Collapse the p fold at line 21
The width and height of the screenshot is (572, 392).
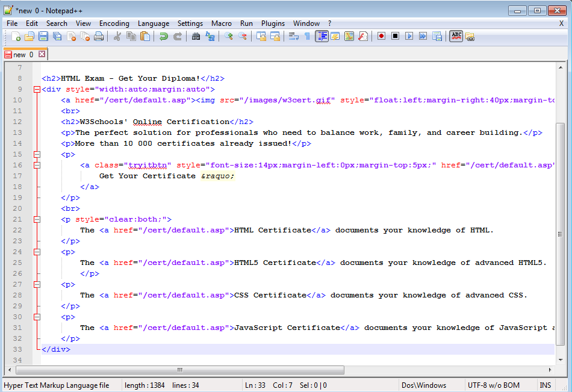click(x=37, y=219)
